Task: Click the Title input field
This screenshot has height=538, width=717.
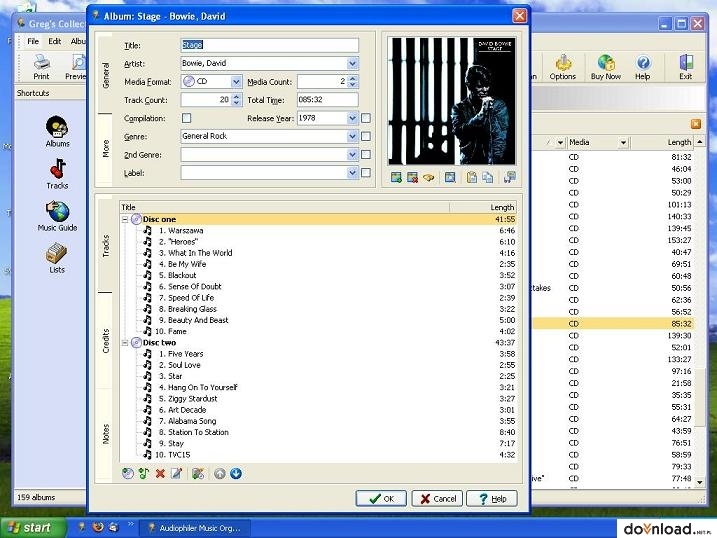Action: coord(269,45)
